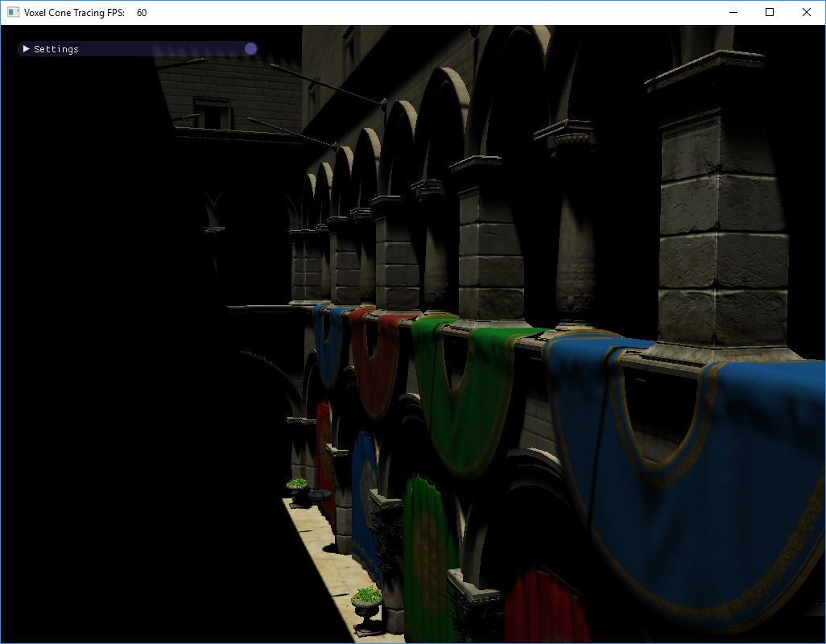Maximize the Voxel Cone Tracing window
826x644 pixels.
(770, 12)
